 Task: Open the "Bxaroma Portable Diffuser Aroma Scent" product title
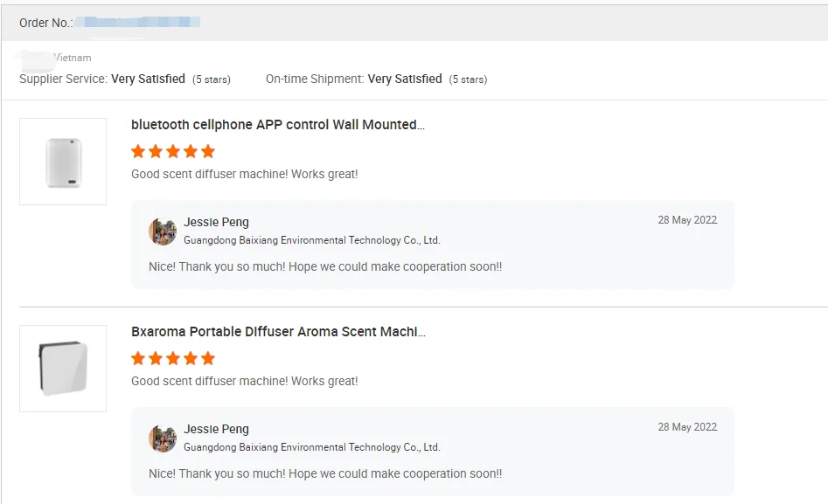pyautogui.click(x=278, y=332)
